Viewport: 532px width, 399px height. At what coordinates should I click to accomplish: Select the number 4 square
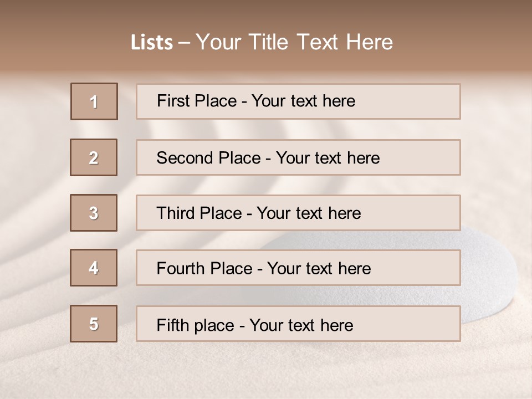[94, 268]
